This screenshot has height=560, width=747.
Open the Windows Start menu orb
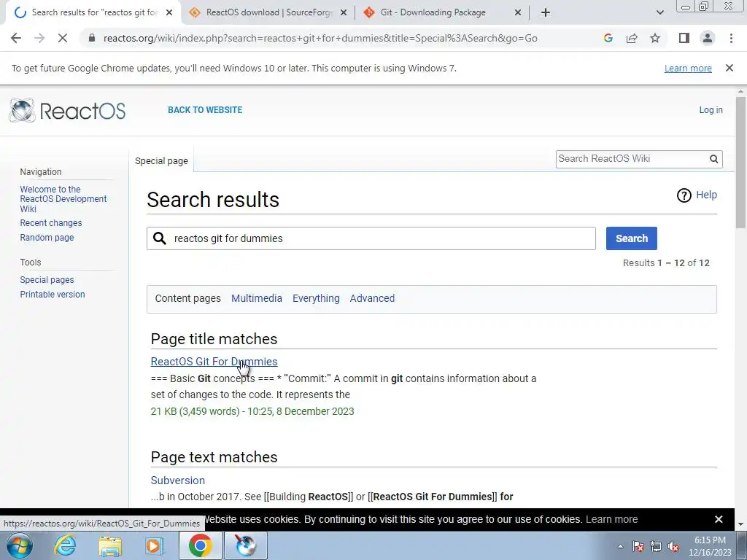[19, 545]
